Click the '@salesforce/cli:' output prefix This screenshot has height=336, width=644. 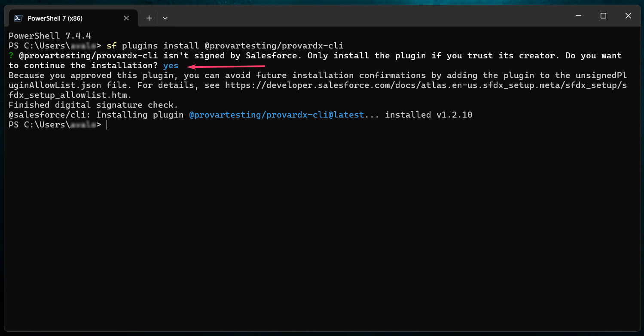click(49, 115)
